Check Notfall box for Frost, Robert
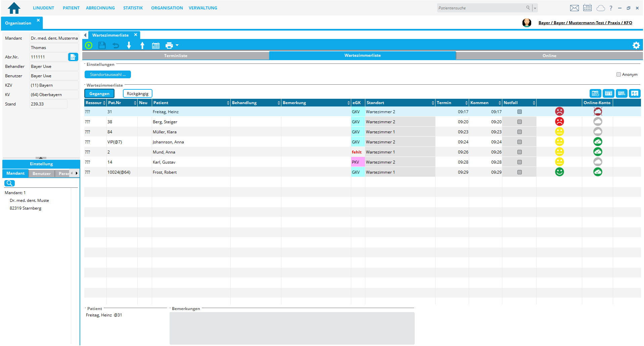 519,172
